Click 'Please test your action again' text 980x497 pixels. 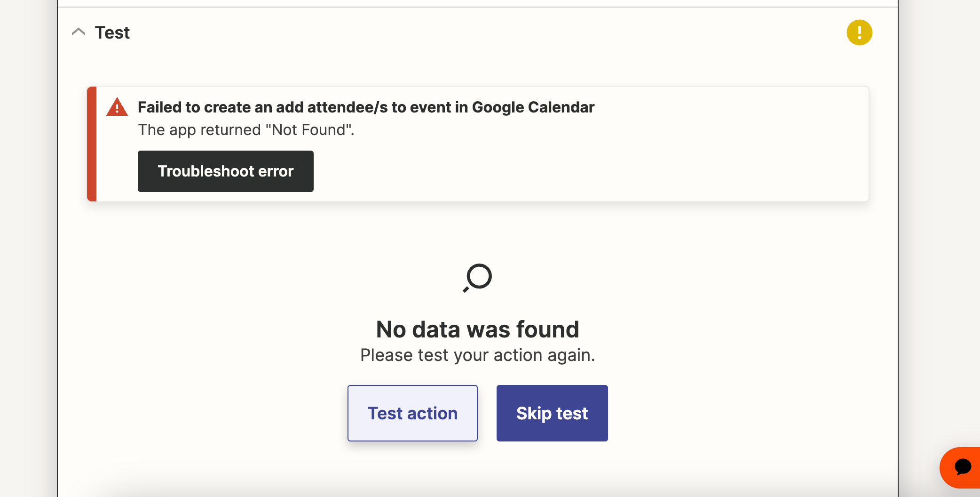(x=477, y=355)
